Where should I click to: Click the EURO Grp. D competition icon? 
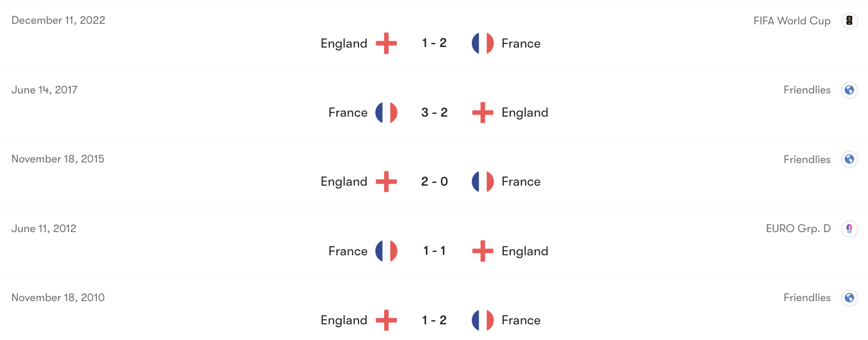click(x=850, y=229)
